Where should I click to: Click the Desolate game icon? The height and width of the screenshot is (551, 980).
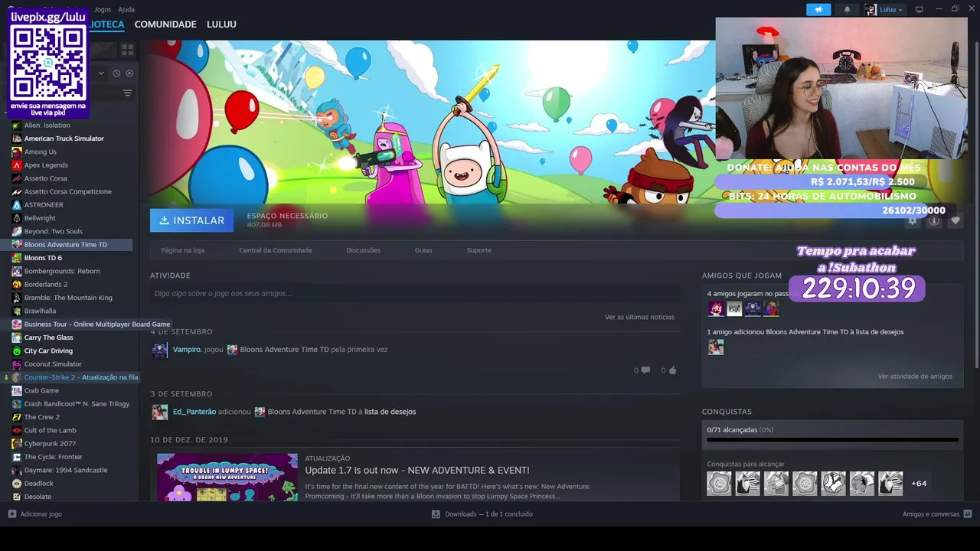(17, 497)
